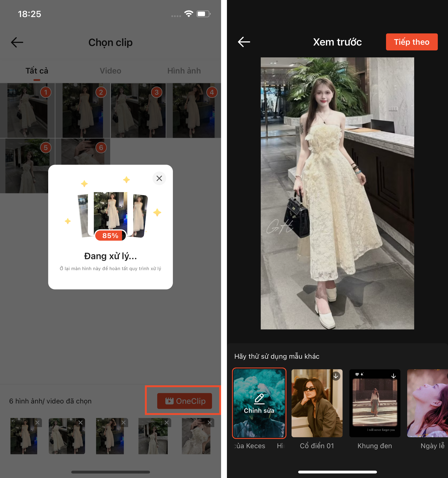Go back from the Chọn clip screen

pyautogui.click(x=17, y=42)
